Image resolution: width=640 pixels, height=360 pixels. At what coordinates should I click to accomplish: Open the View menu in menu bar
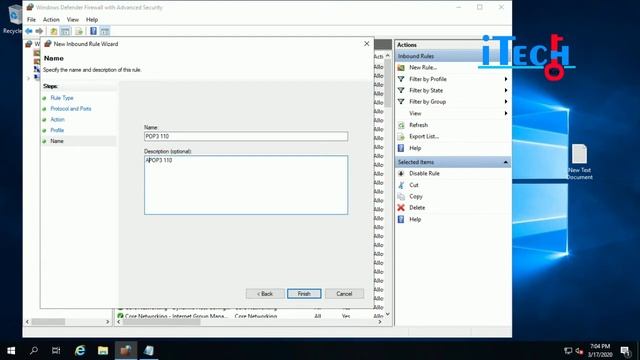pos(73,20)
